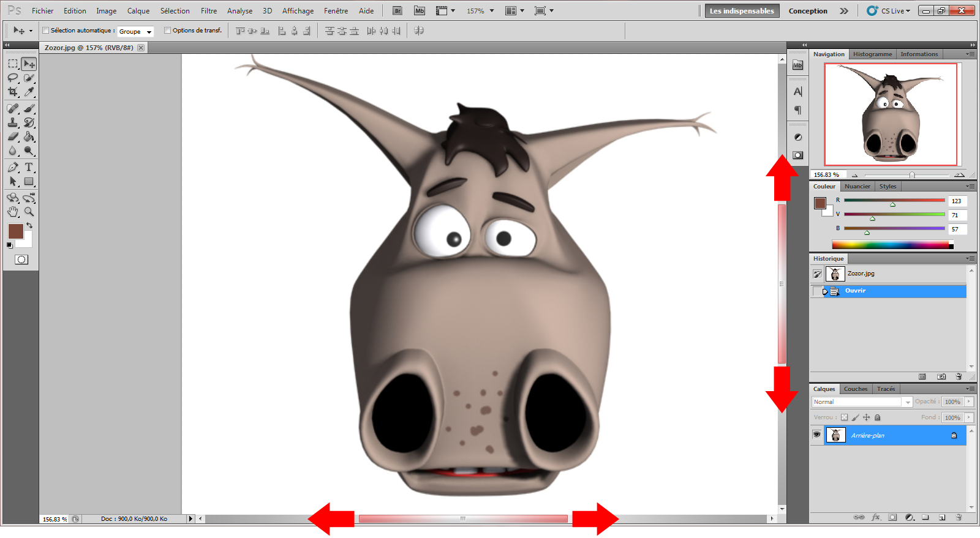980x538 pixels.
Task: Select the Horizontal Type tool
Action: tap(29, 167)
